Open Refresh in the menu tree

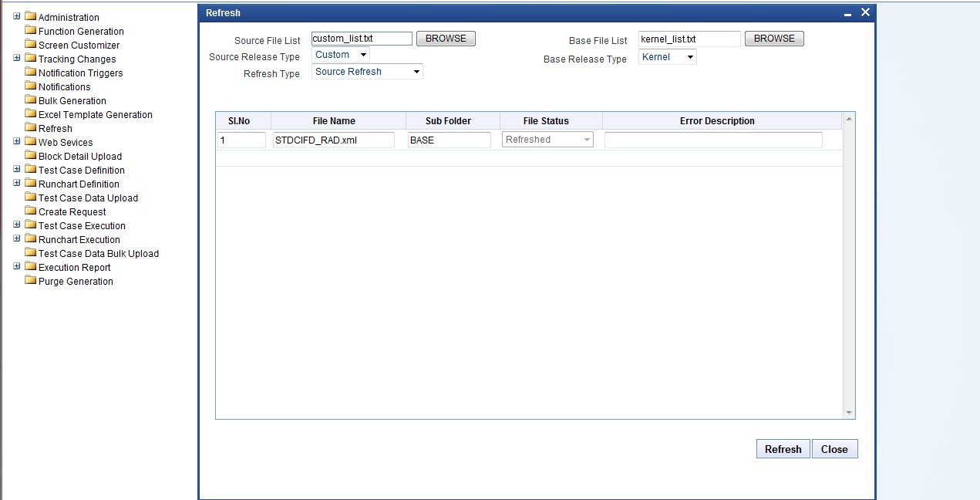pyautogui.click(x=56, y=128)
